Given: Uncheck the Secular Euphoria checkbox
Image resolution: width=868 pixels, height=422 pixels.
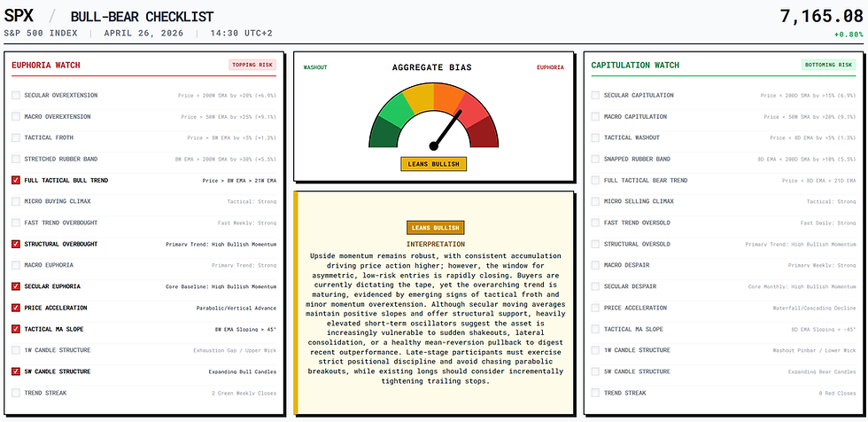Looking at the screenshot, I should [x=16, y=286].
